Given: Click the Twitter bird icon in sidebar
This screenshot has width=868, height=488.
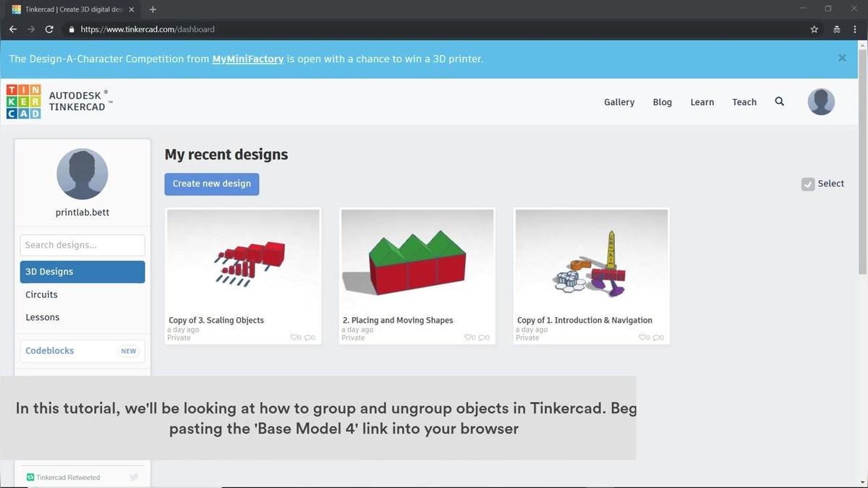Looking at the screenshot, I should (x=134, y=477).
